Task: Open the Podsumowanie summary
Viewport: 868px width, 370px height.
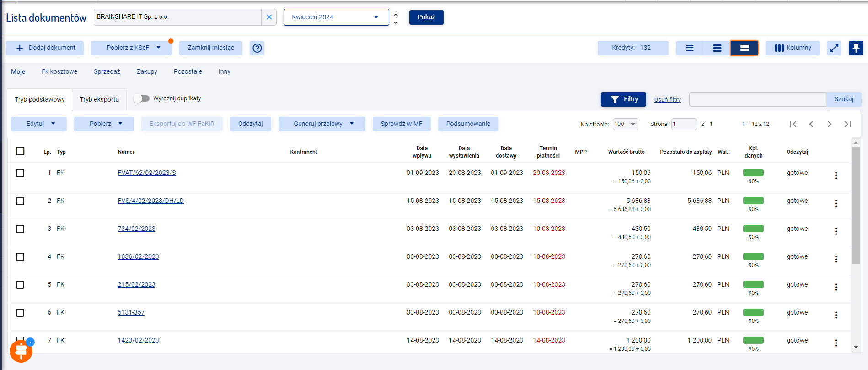Action: 468,124
